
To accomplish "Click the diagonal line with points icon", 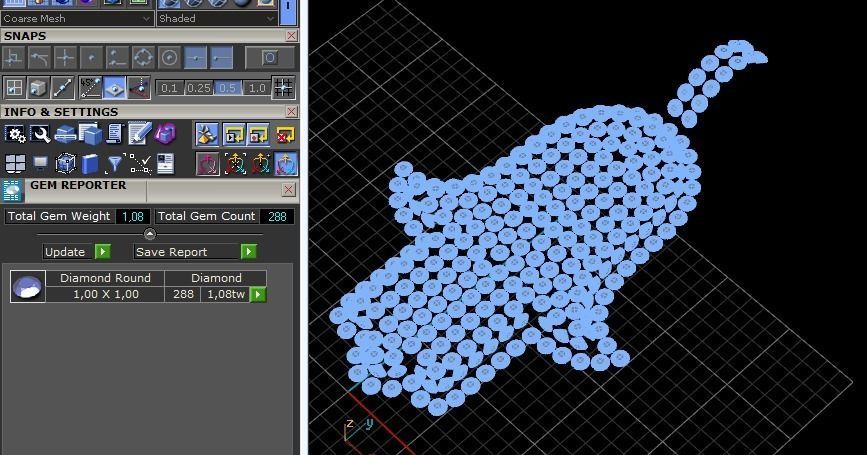I will click(62, 87).
